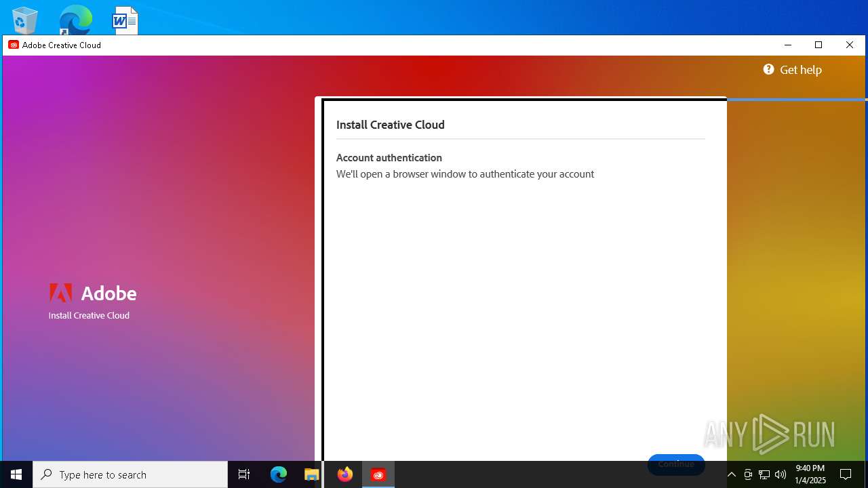
Task: Click the Meet Now tray icon
Action: click(x=748, y=474)
